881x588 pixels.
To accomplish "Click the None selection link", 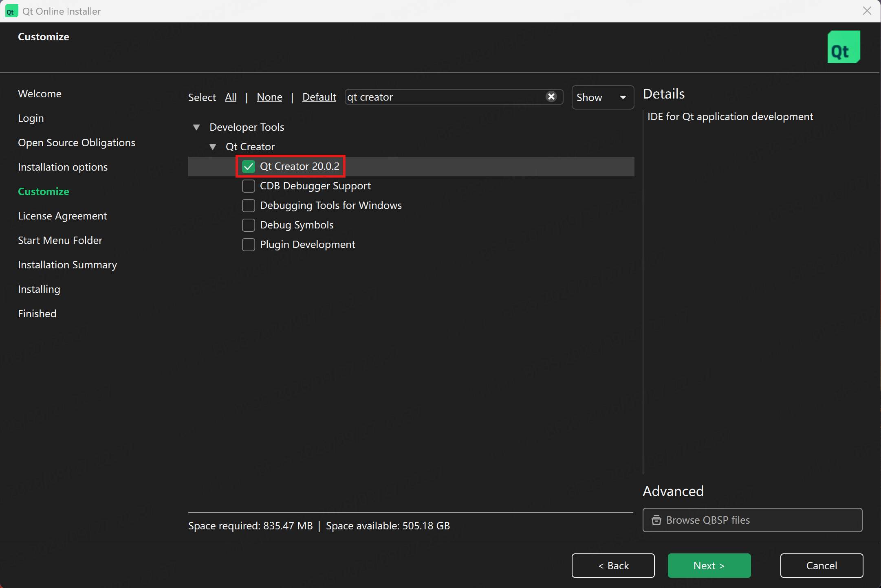I will tap(269, 97).
